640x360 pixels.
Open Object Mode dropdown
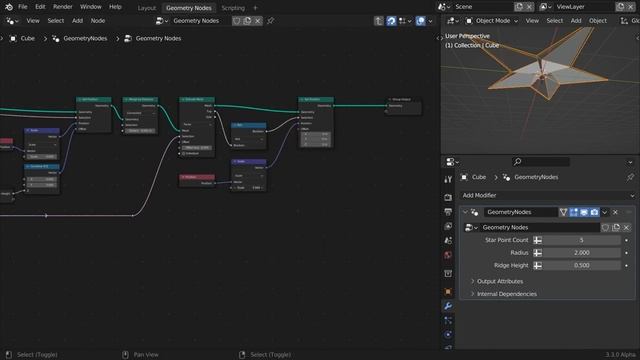pyautogui.click(x=492, y=21)
